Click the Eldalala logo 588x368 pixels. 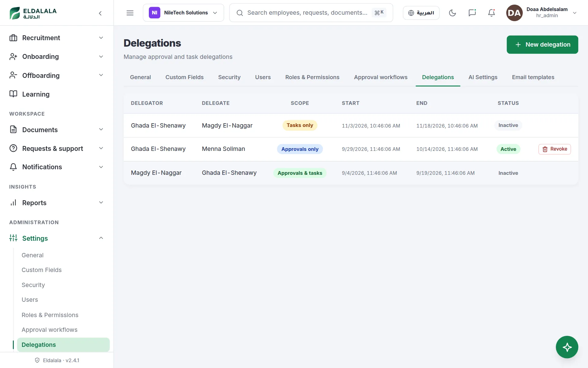point(33,13)
